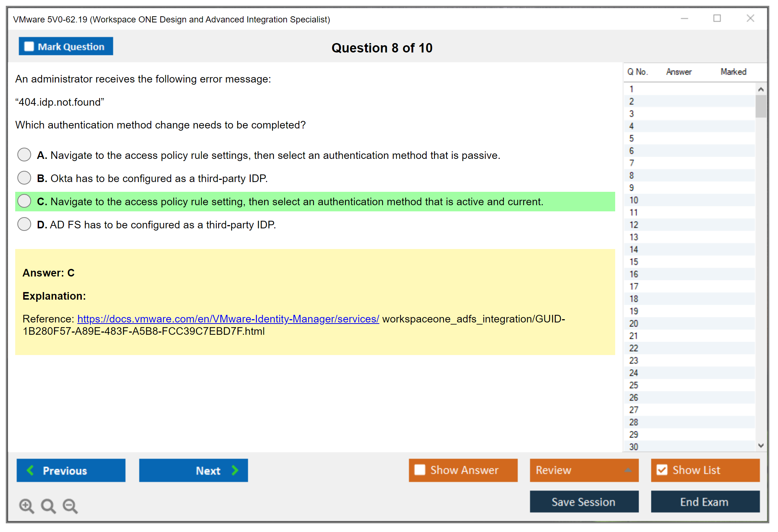Click the green left arrow on Previous
The image size is (778, 532).
[x=30, y=470]
